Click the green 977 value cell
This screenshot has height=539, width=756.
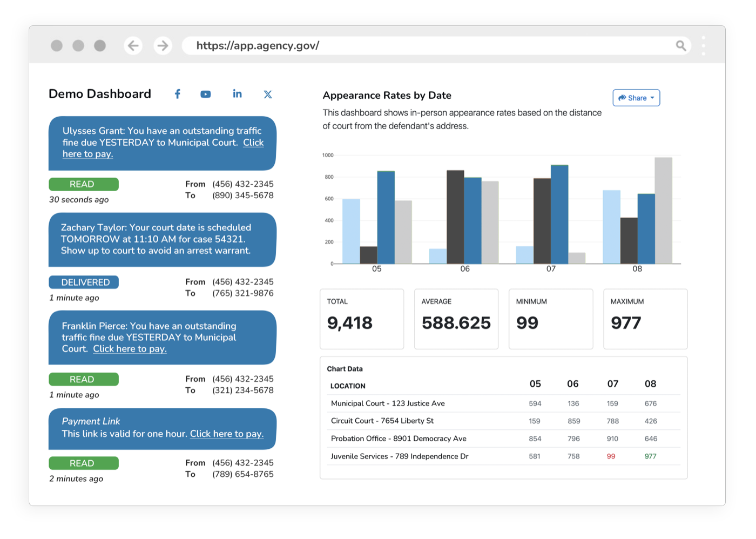(651, 456)
